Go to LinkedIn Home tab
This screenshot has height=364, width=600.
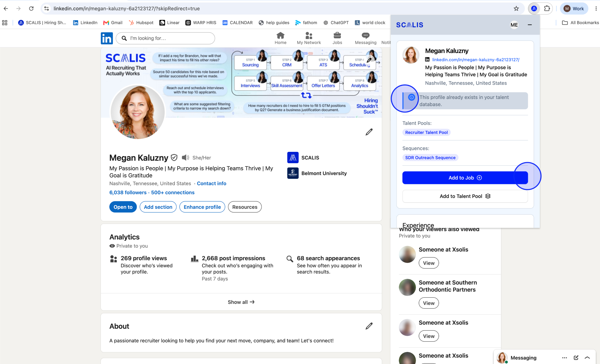pos(280,38)
